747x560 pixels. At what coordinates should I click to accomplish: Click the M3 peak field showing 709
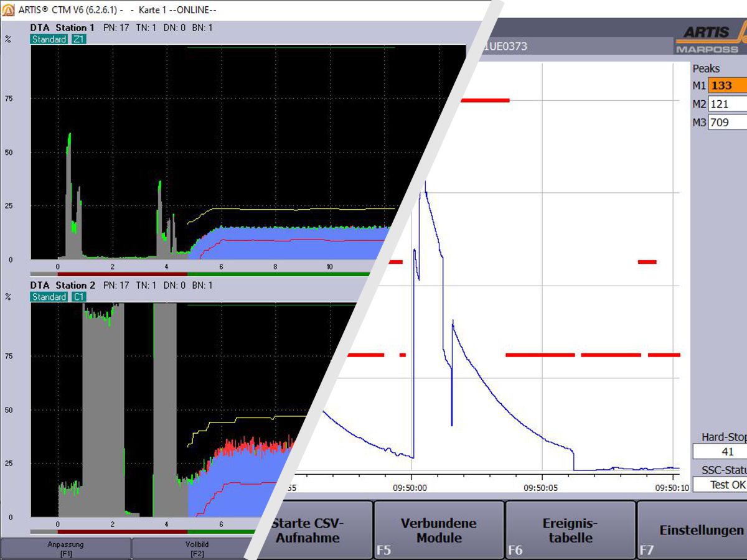coord(727,123)
